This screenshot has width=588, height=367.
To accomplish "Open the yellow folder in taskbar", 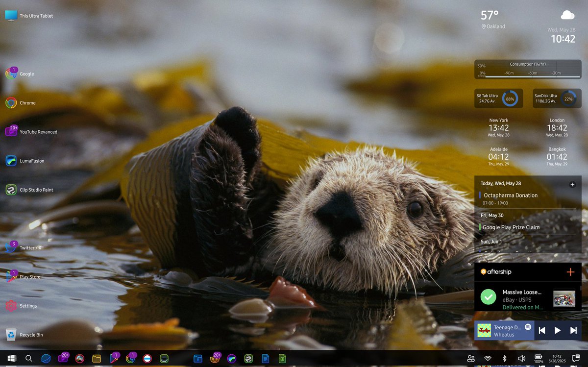I will (x=97, y=359).
